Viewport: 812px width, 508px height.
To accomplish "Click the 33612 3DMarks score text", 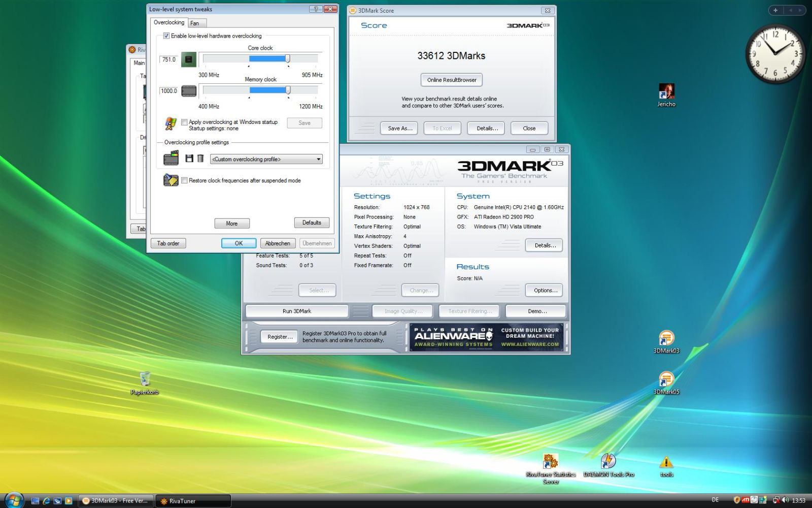I will point(451,56).
